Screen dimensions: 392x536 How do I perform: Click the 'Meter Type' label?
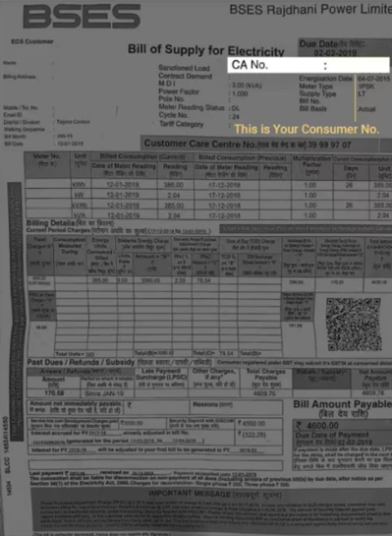[x=315, y=87]
